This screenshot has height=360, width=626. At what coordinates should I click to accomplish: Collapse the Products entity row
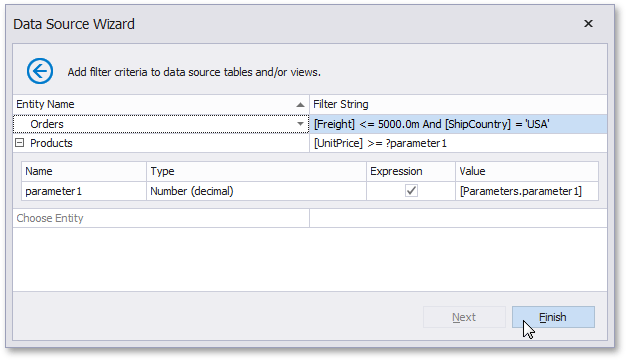coord(20,143)
